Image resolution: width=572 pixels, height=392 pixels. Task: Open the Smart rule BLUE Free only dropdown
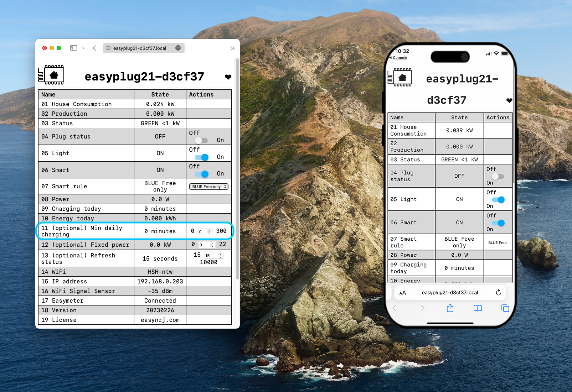209,187
